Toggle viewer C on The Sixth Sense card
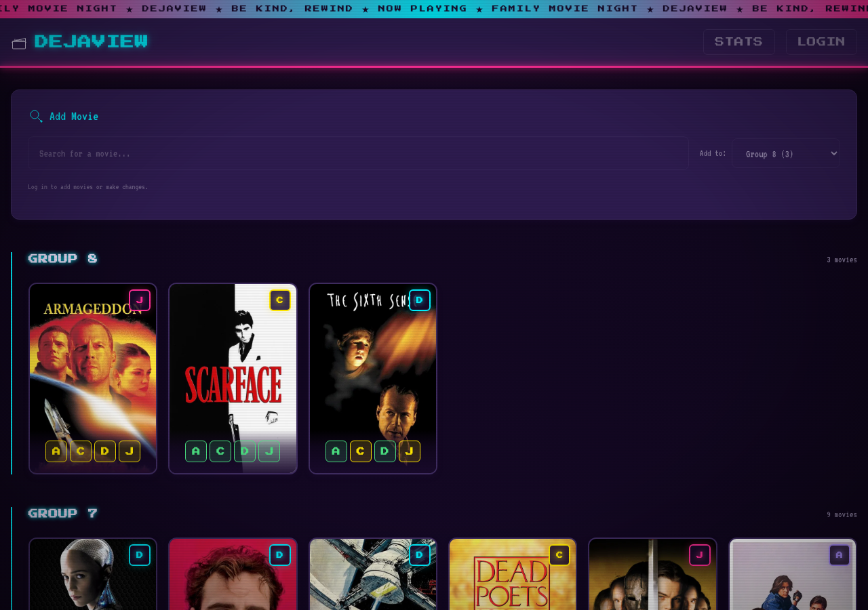The width and height of the screenshot is (868, 610). pyautogui.click(x=361, y=451)
